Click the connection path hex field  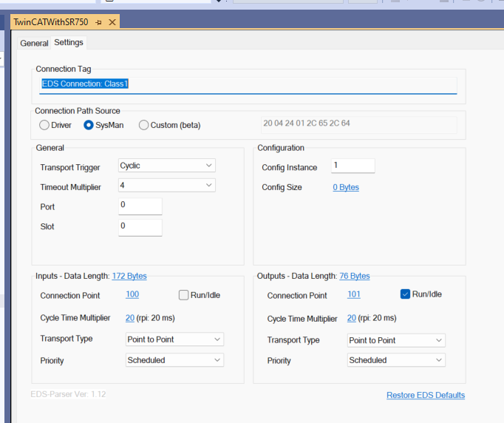tap(358, 124)
